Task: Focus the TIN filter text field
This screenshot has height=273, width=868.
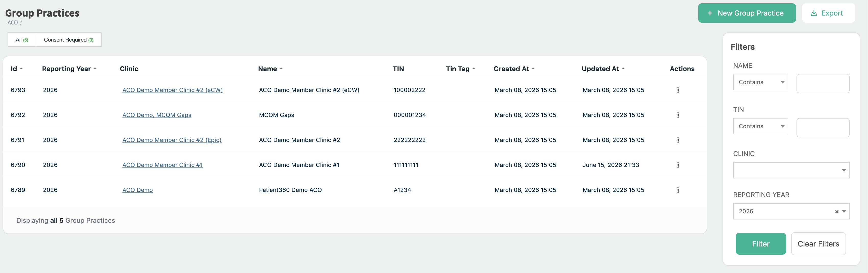Action: pyautogui.click(x=823, y=128)
